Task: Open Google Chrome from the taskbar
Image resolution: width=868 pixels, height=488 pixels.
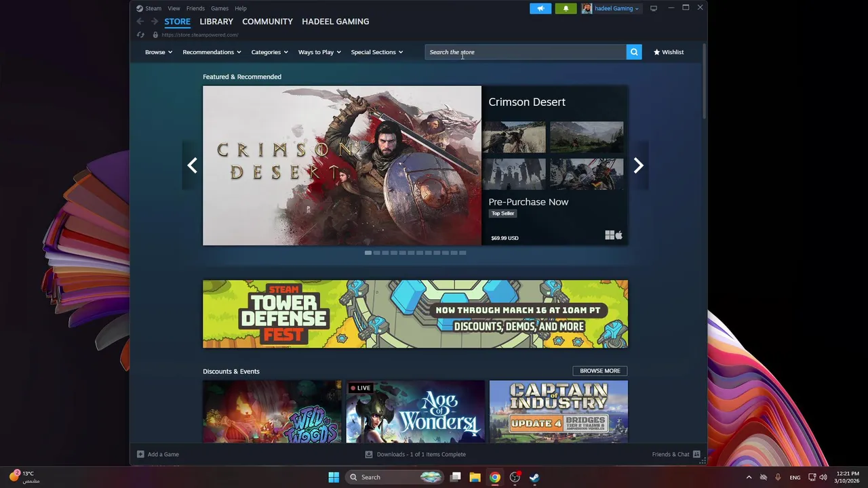Action: click(x=495, y=477)
